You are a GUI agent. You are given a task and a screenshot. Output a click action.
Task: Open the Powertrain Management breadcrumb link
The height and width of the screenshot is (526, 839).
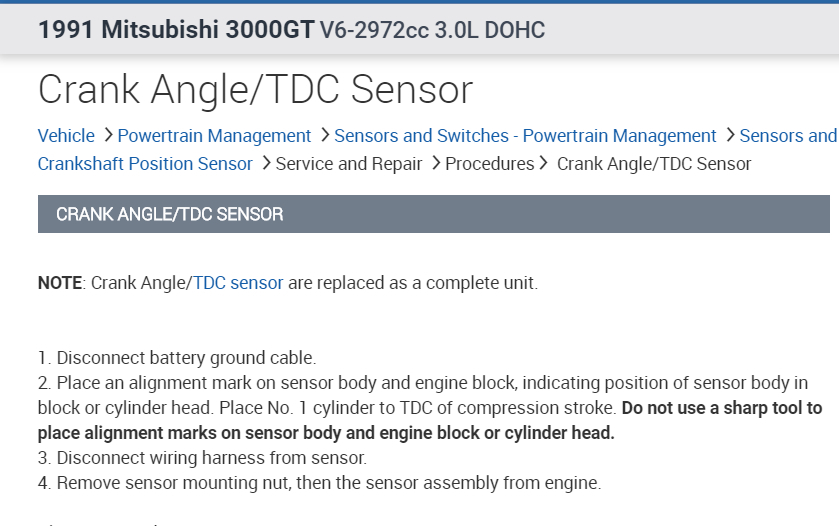pos(214,136)
